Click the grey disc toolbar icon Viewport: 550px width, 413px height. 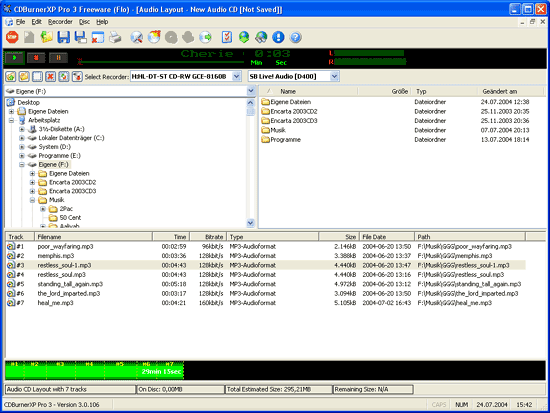coord(171,37)
